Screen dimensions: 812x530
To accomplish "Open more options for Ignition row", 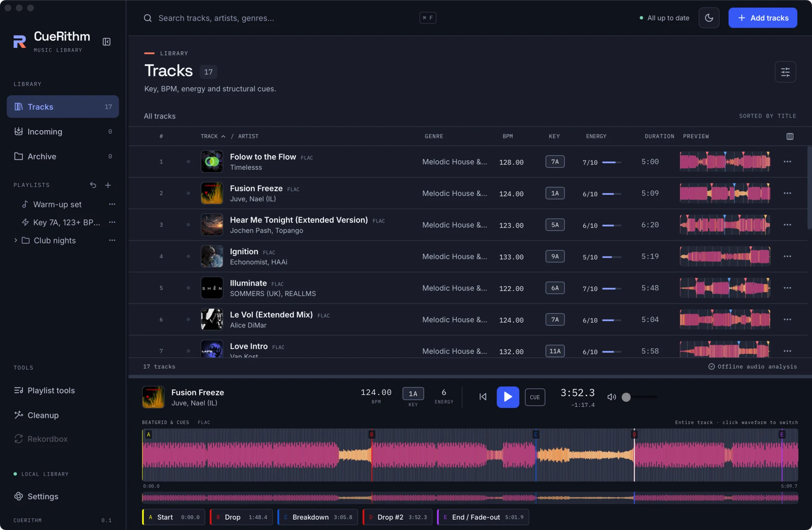I will (787, 256).
